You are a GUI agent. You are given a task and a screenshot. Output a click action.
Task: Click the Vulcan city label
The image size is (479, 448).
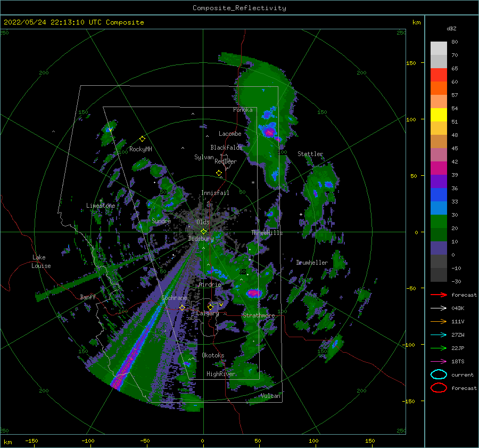(271, 396)
